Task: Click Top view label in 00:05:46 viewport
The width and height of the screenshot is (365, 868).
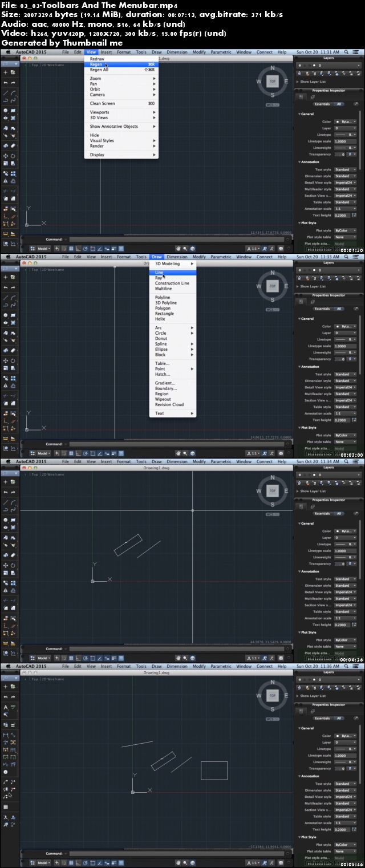Action: (x=35, y=679)
